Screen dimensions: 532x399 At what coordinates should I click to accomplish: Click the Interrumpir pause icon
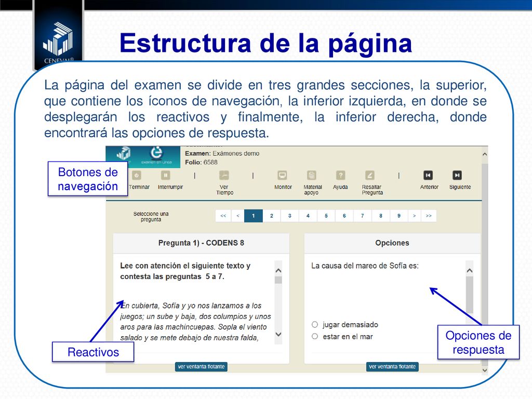coord(166,176)
